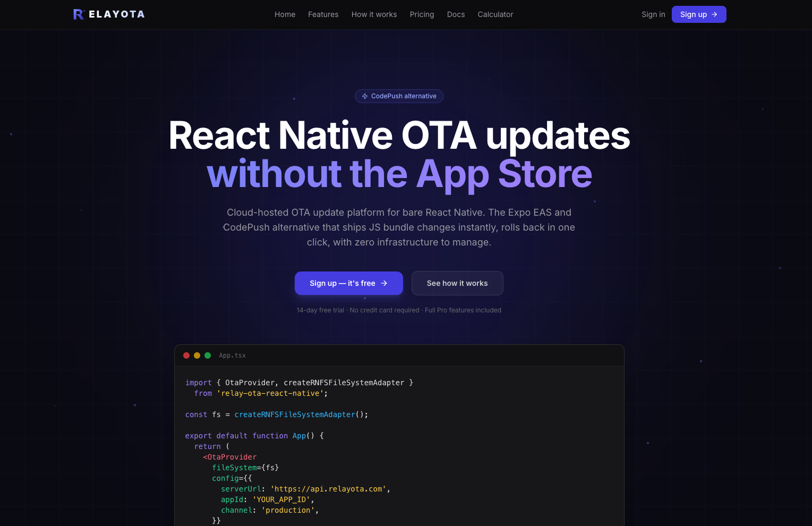Click the yellow dot on code window
This screenshot has width=812, height=526.
[x=197, y=355]
